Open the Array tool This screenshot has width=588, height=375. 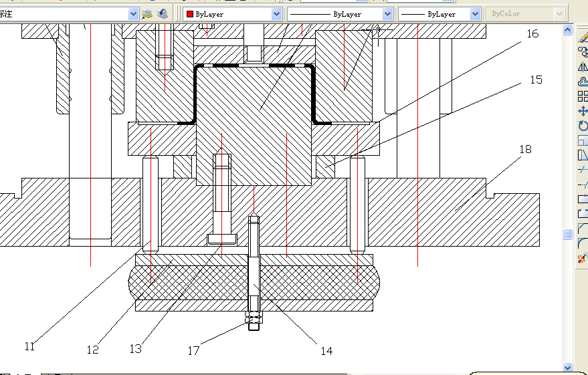(x=582, y=96)
